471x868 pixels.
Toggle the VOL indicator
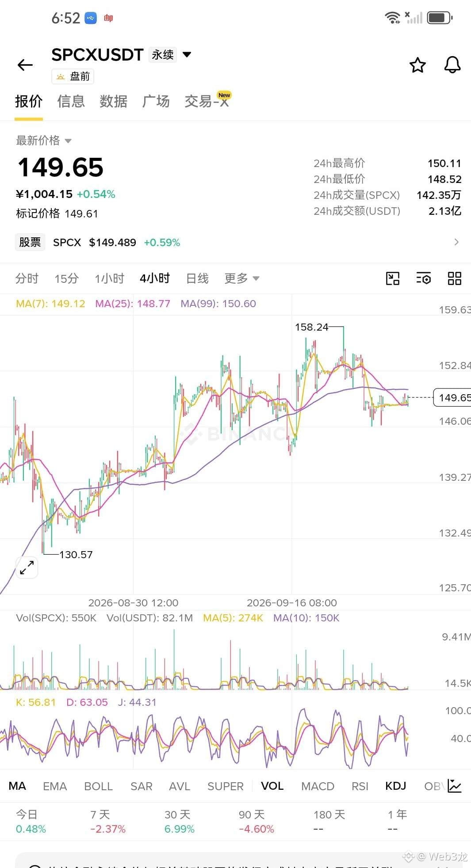coord(272,786)
